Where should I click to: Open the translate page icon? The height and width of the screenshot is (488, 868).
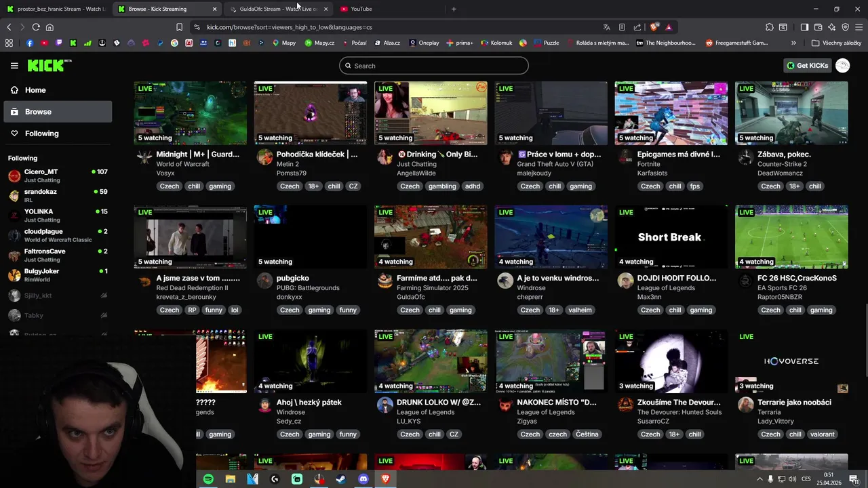606,27
